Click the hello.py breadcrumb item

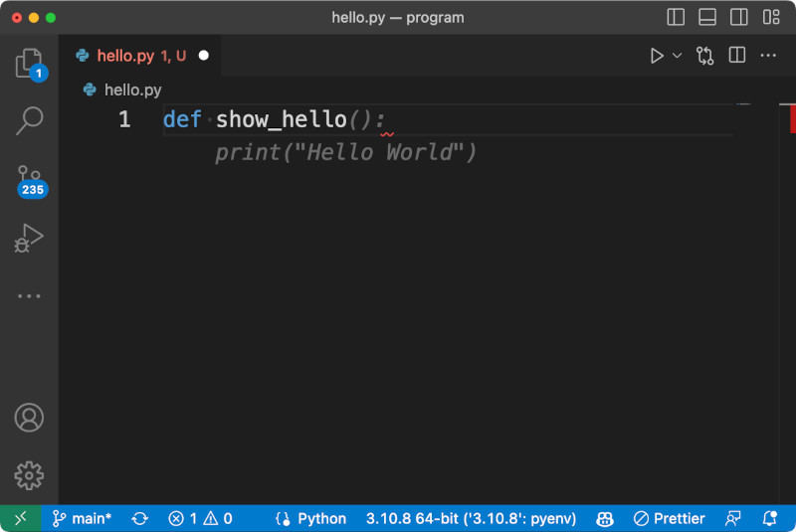tap(132, 89)
